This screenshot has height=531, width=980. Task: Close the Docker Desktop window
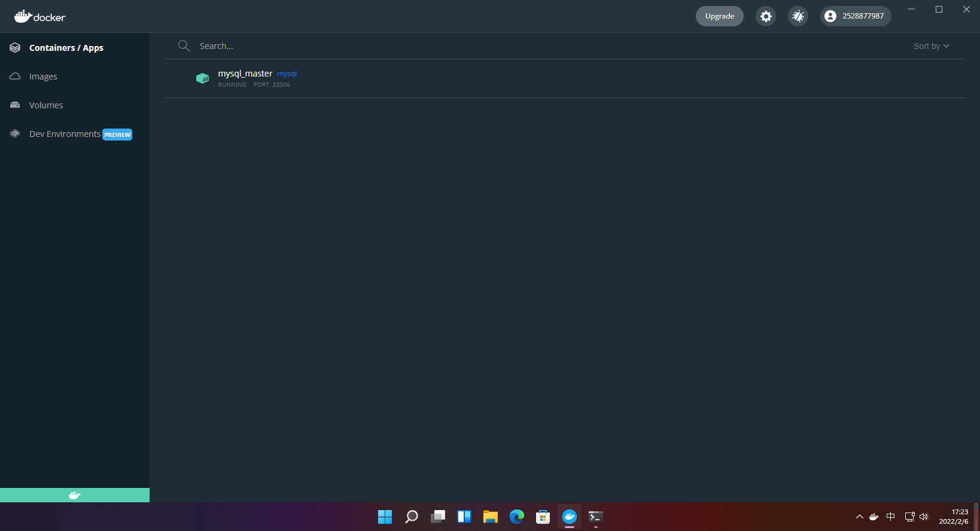(x=966, y=9)
